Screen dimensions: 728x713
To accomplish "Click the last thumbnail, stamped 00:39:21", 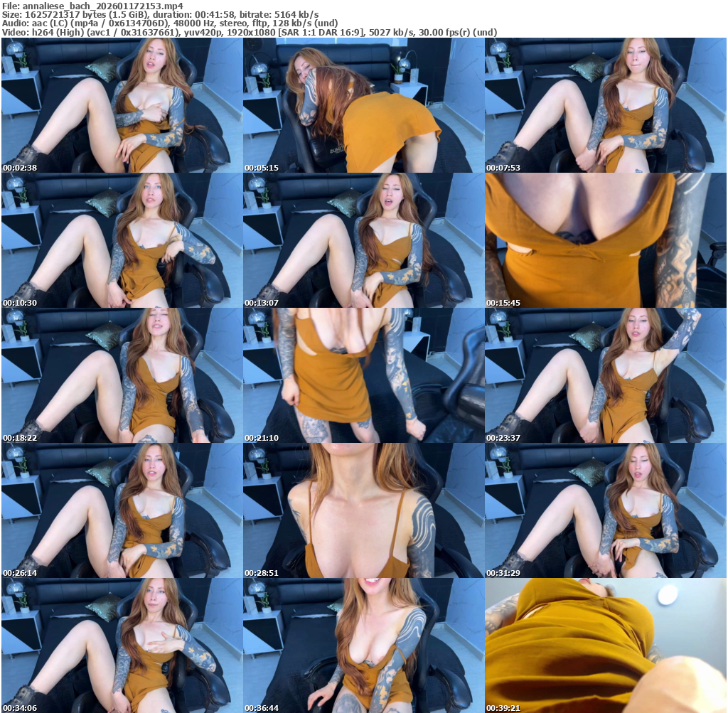I will (605, 645).
